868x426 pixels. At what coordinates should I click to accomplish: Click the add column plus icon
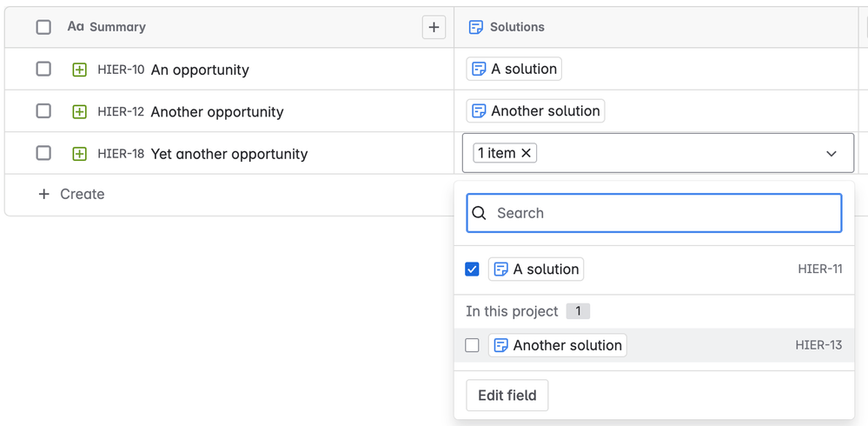pyautogui.click(x=434, y=27)
